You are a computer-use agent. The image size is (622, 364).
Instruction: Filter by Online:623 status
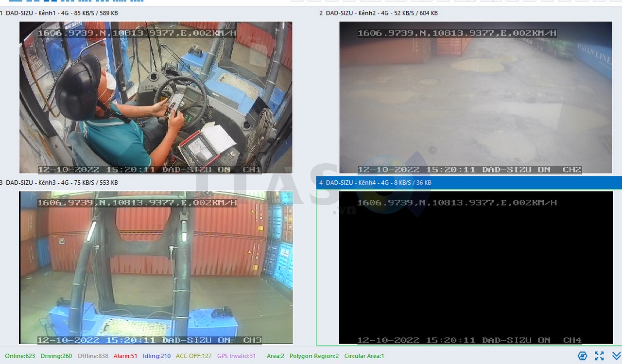pyautogui.click(x=20, y=356)
